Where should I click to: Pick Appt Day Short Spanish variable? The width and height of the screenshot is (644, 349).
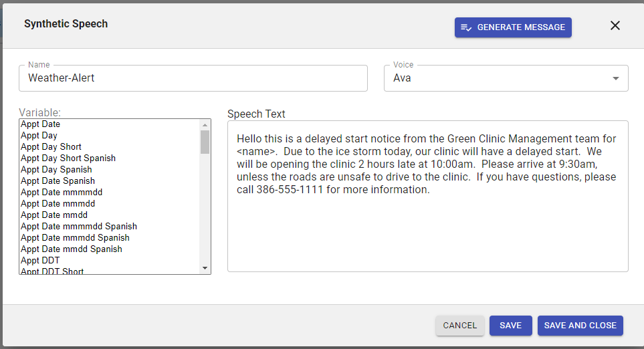[x=68, y=158]
